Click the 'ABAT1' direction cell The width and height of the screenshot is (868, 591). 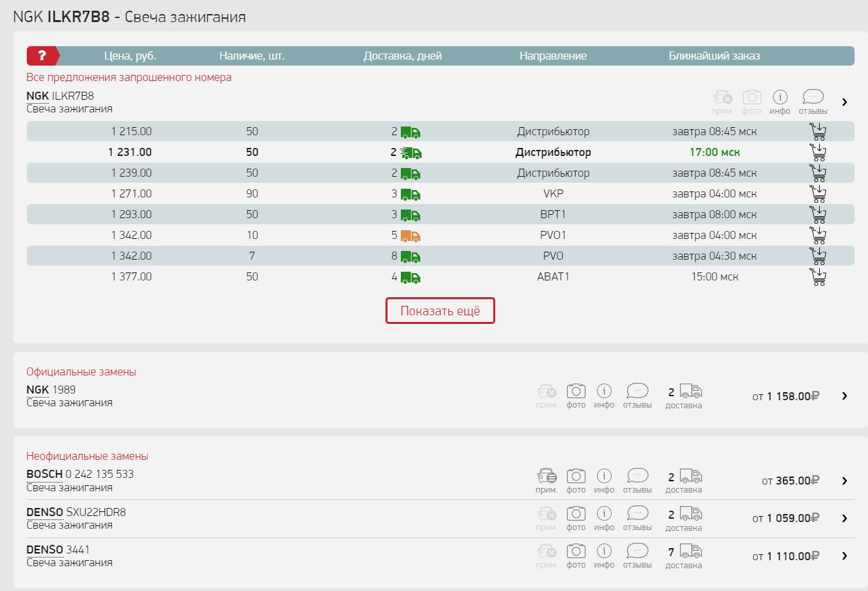pos(553,276)
